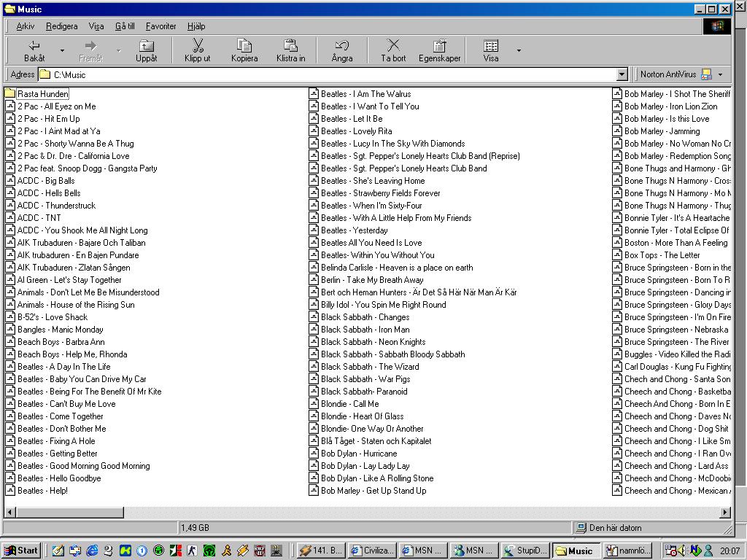Open the Hjälp menu
Screen dimensions: 747x560
coord(196,26)
